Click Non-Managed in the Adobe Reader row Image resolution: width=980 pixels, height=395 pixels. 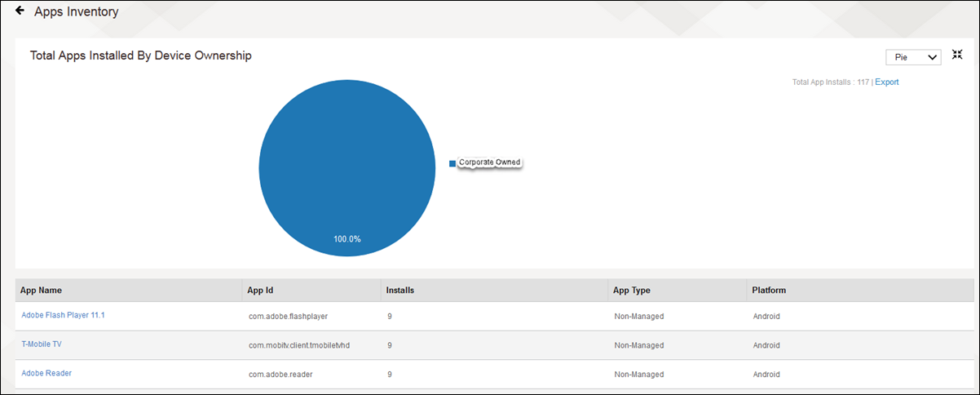pos(639,375)
